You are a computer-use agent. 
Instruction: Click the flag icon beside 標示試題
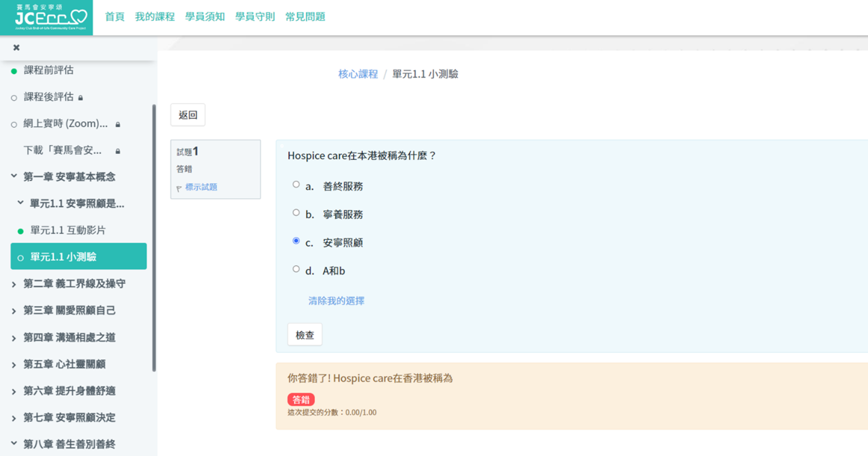click(179, 188)
